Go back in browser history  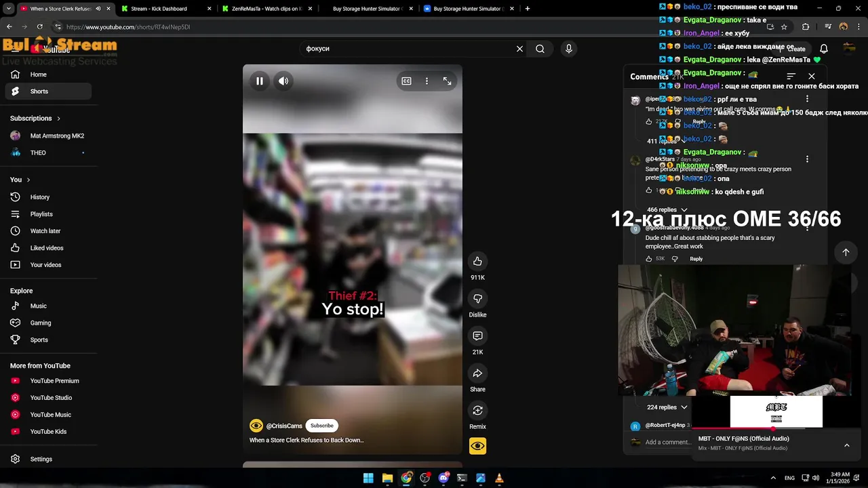tap(9, 27)
